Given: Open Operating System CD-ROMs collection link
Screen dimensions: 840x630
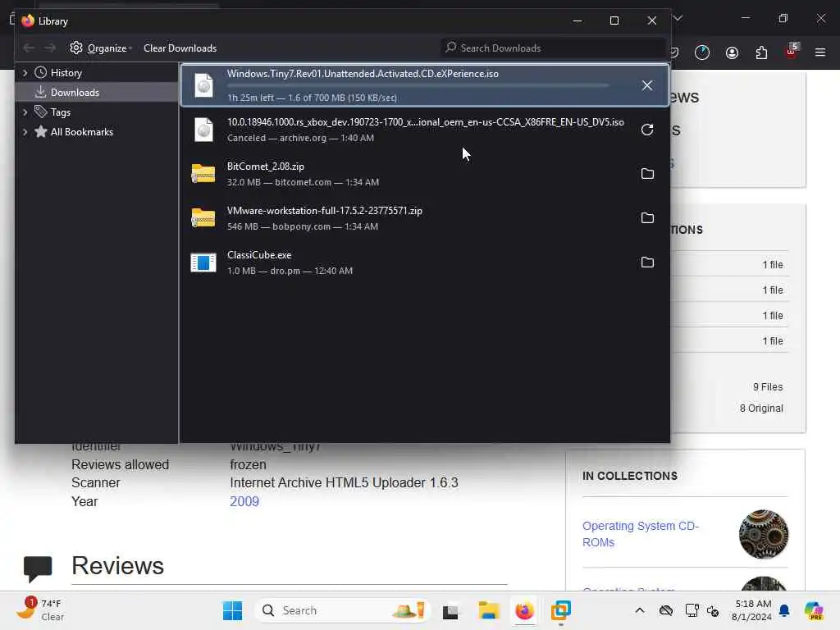Looking at the screenshot, I should [x=641, y=534].
